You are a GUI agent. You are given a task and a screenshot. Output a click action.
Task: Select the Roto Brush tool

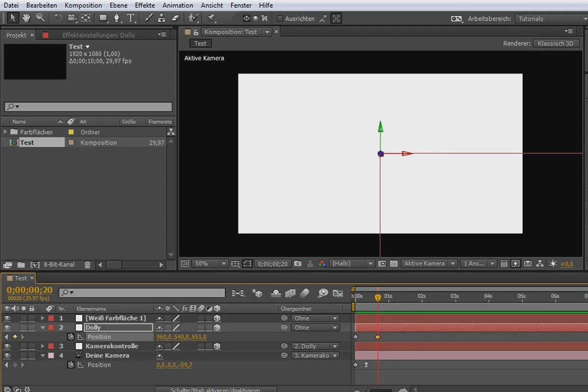(194, 18)
